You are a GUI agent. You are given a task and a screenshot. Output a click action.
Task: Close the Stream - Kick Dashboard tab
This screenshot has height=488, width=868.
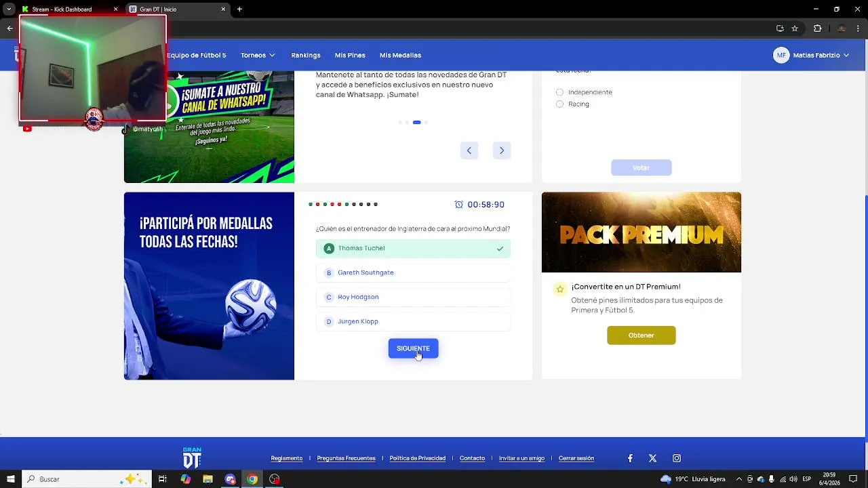point(115,9)
